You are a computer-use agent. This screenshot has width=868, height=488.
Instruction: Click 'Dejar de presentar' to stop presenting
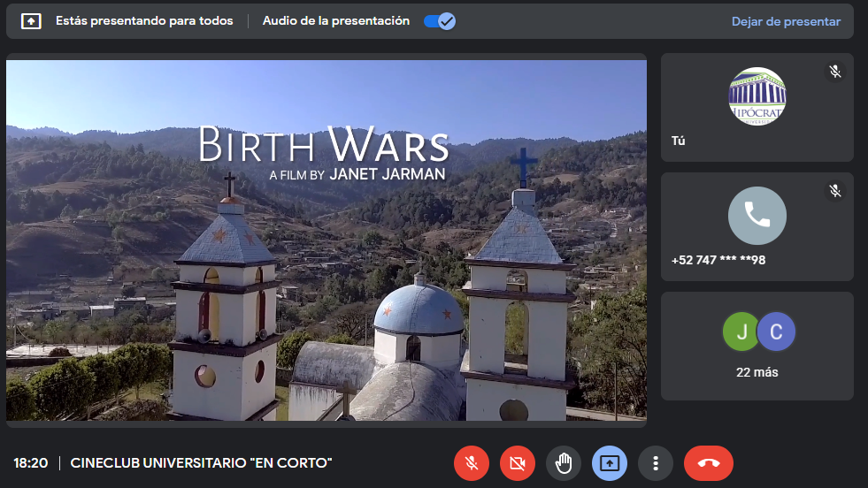point(786,21)
